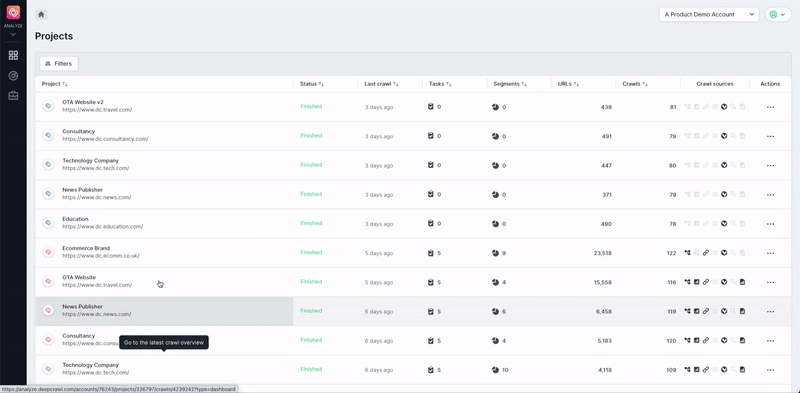The height and width of the screenshot is (393, 800).
Task: Open Consultancy project with 491 URLs
Action: click(x=79, y=131)
